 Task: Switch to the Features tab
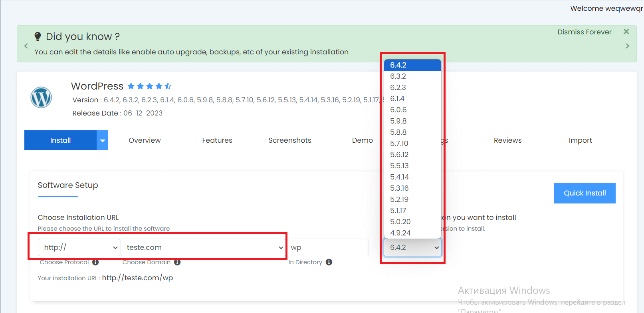[x=217, y=140]
